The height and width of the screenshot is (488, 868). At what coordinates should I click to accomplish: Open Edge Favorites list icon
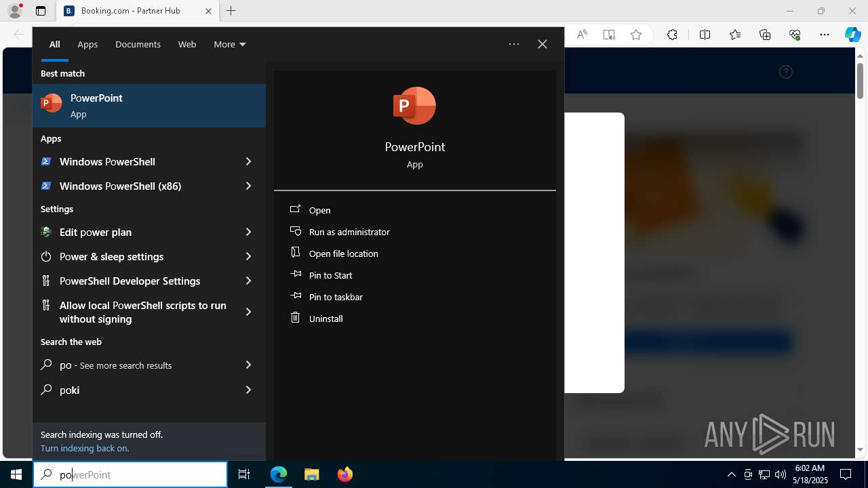pos(735,35)
